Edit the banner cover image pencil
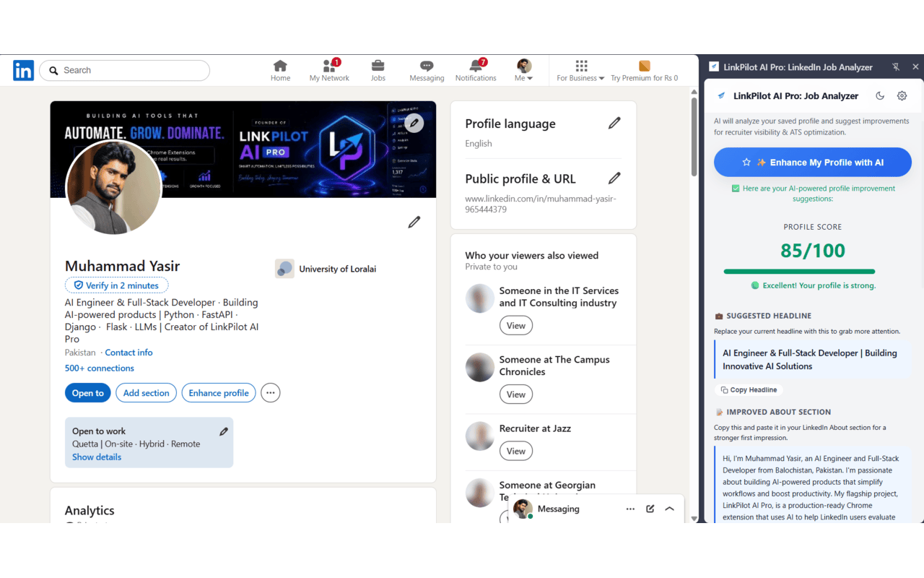The image size is (924, 578). point(414,123)
